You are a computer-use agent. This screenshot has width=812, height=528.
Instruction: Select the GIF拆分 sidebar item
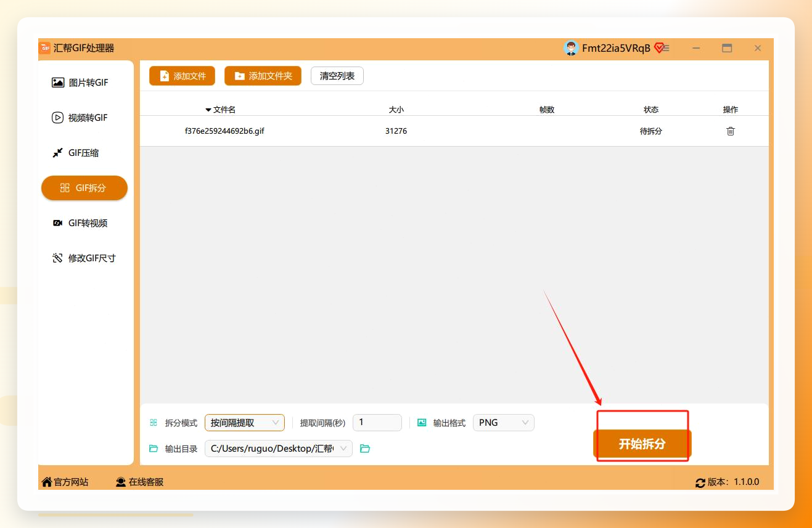coord(84,188)
